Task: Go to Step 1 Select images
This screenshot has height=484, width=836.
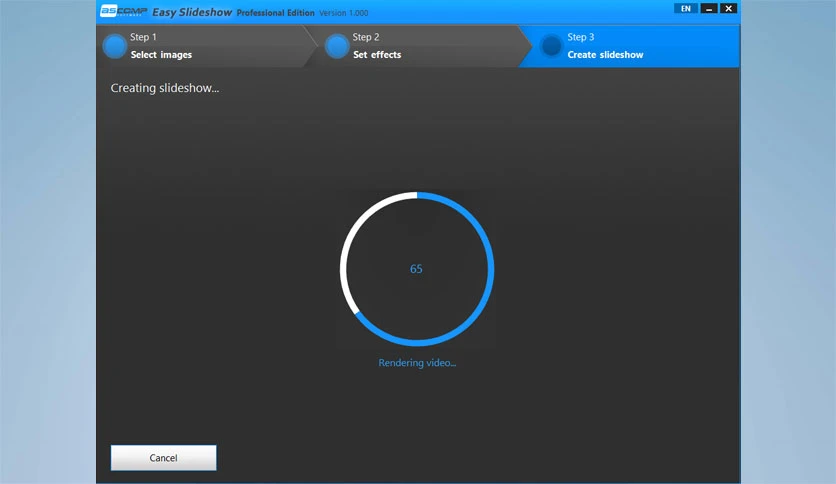Action: coord(207,46)
